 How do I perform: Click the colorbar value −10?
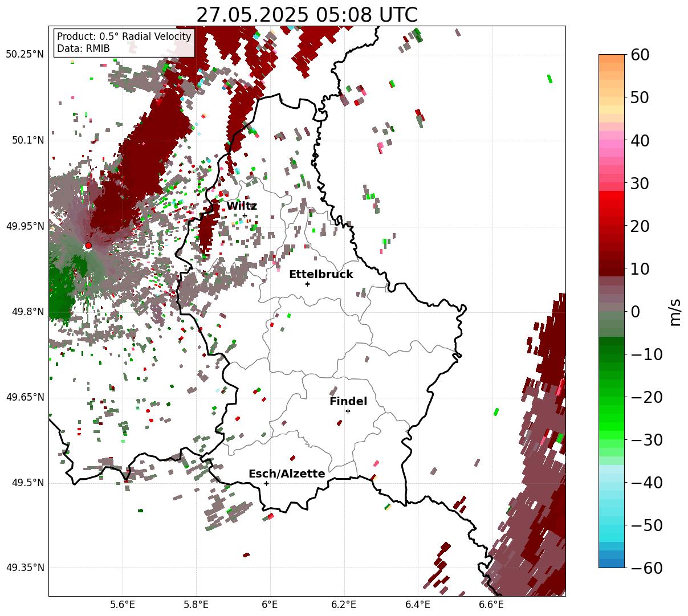point(646,354)
